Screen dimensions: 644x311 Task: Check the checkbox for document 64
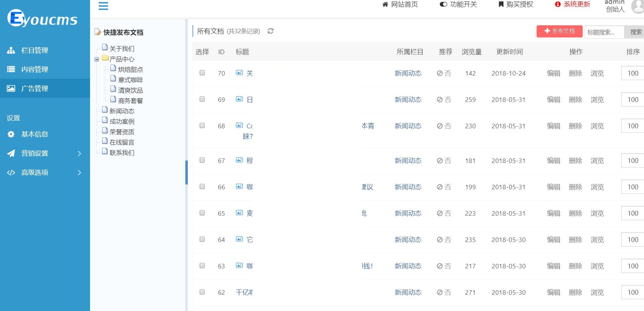click(202, 239)
